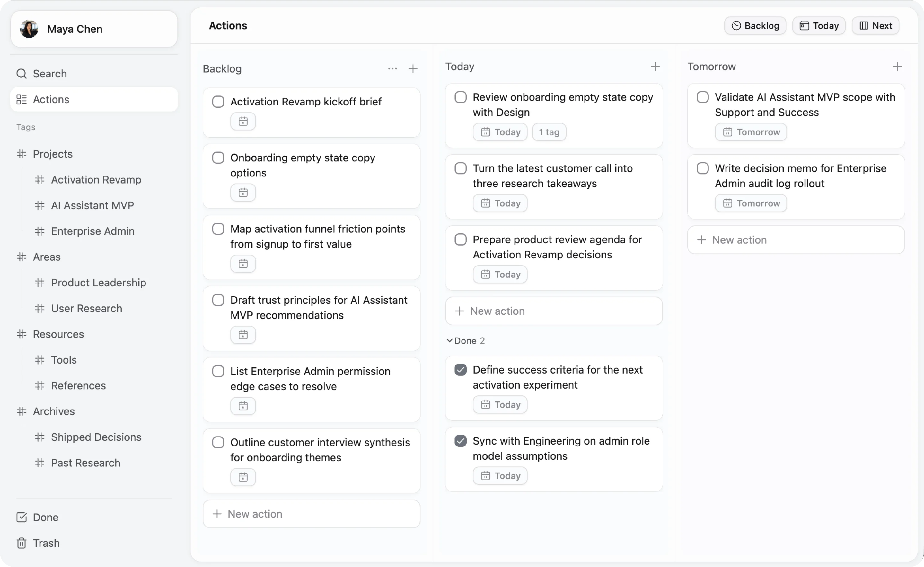Viewport: 924px width, 567px height.
Task: Click the Today date chip on Turn the latest customer call
Action: coord(500,203)
